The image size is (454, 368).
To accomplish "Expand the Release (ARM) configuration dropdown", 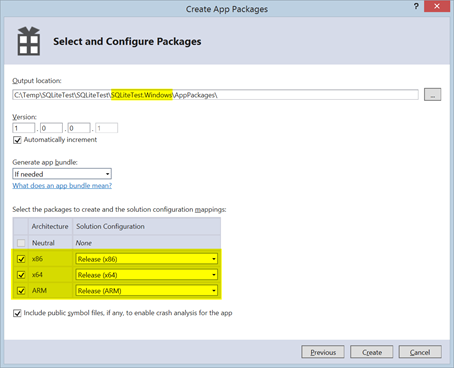I will [147, 291].
